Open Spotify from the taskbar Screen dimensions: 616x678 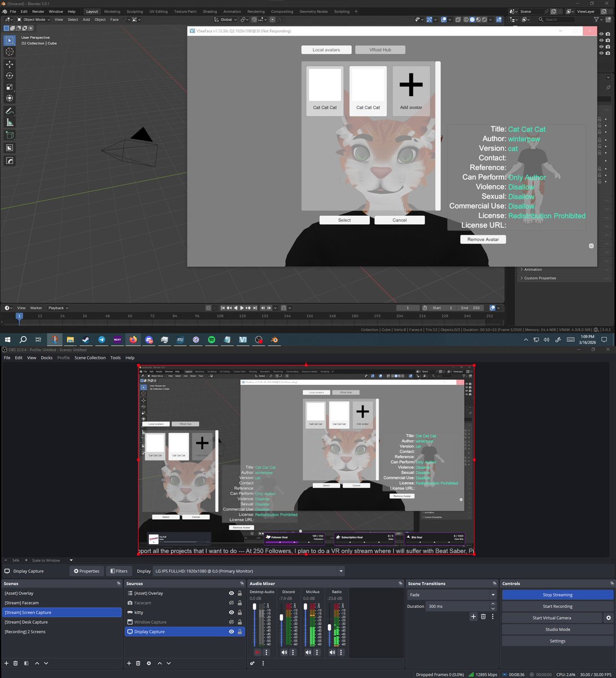coord(212,340)
